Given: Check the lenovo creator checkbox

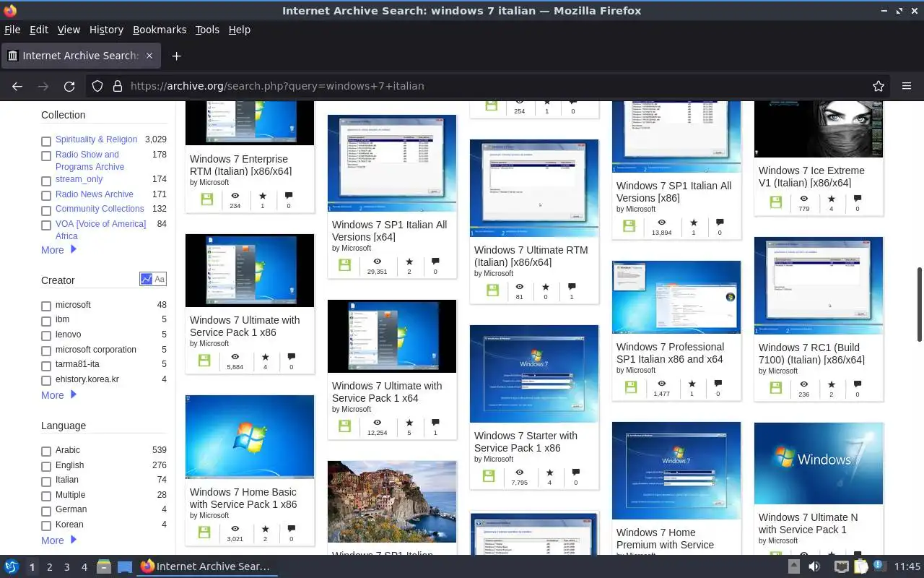Looking at the screenshot, I should (46, 336).
